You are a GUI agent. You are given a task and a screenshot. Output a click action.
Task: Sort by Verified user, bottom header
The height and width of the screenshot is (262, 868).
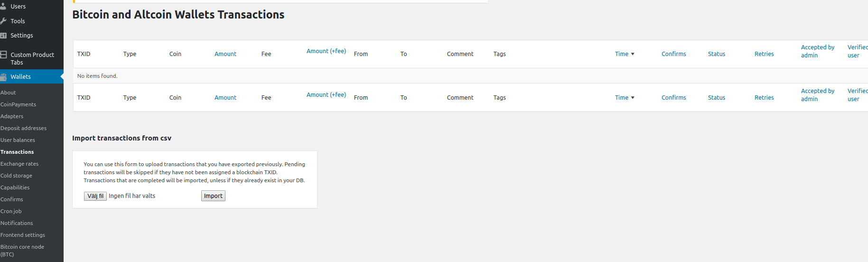tap(858, 95)
